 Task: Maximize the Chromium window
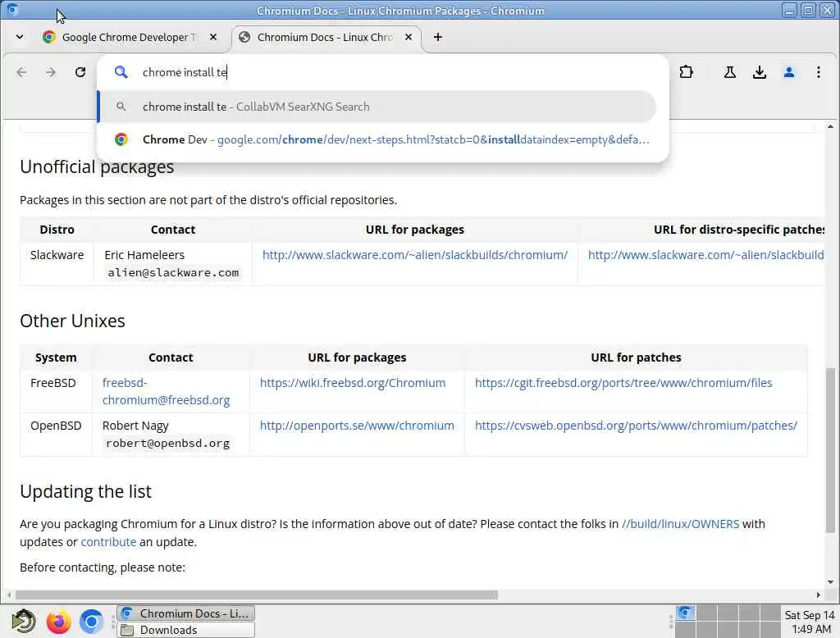pos(808,10)
